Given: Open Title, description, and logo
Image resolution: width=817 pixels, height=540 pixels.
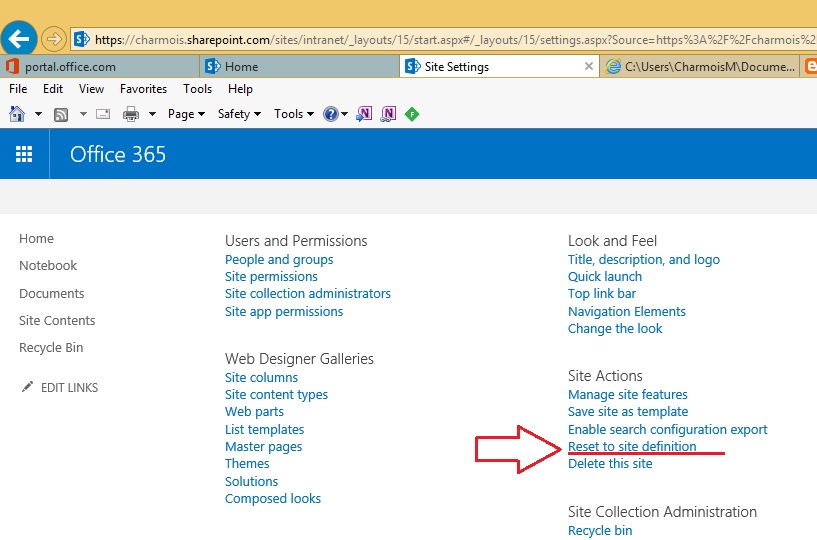Looking at the screenshot, I should (x=643, y=260).
